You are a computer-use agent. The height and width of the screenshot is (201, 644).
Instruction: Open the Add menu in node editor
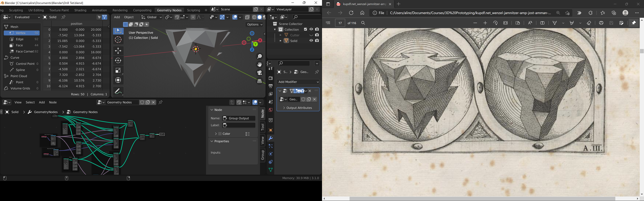point(42,102)
